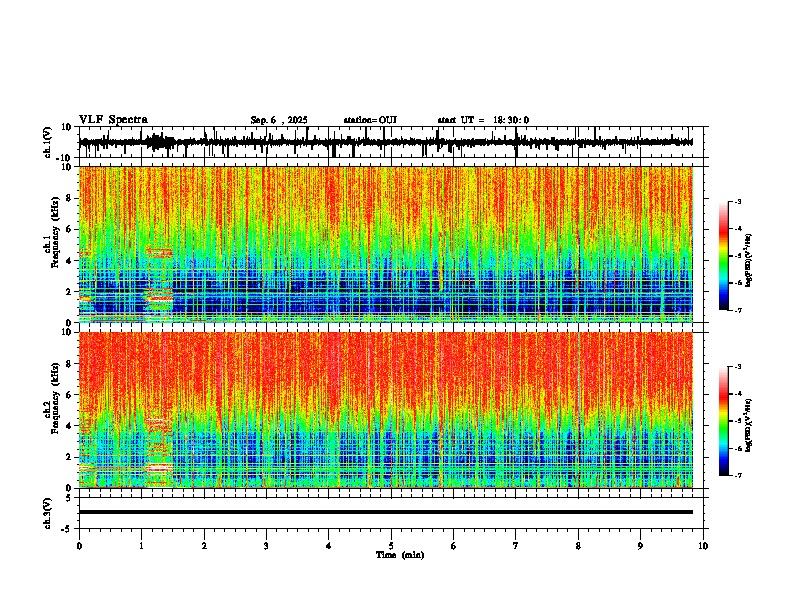
Task: Click the 'ch.1(V)' waveform axis label
Action: click(48, 142)
